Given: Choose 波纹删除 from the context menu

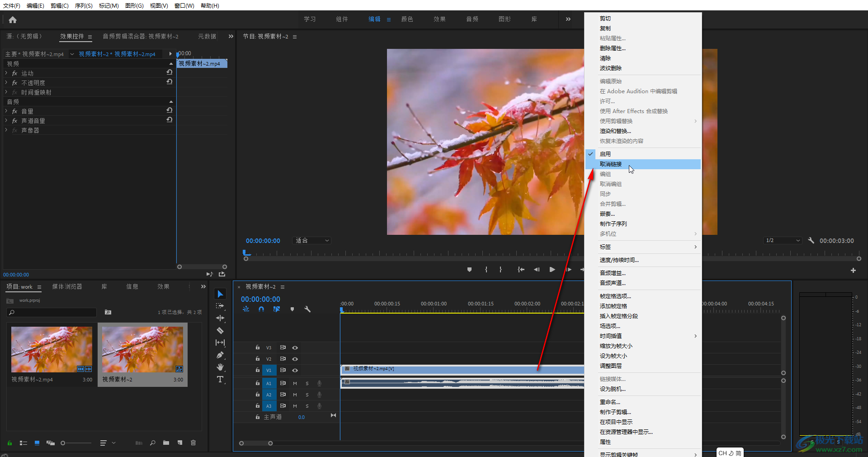Looking at the screenshot, I should (x=643, y=68).
